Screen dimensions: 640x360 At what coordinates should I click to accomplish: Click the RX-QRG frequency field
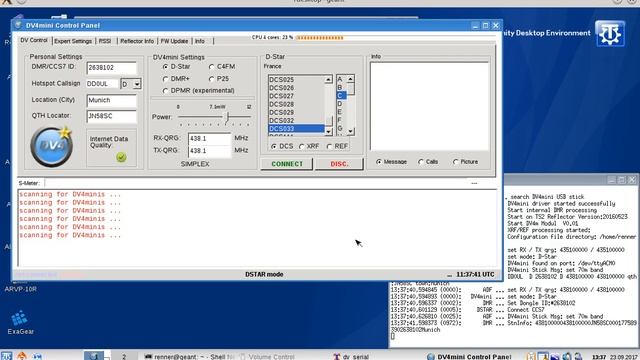click(209, 139)
